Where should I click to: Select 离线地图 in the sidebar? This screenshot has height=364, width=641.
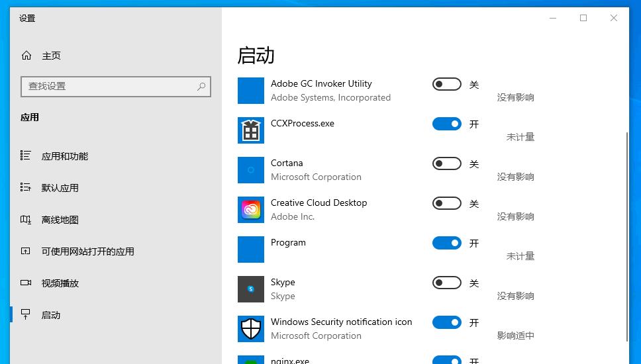[x=60, y=220]
